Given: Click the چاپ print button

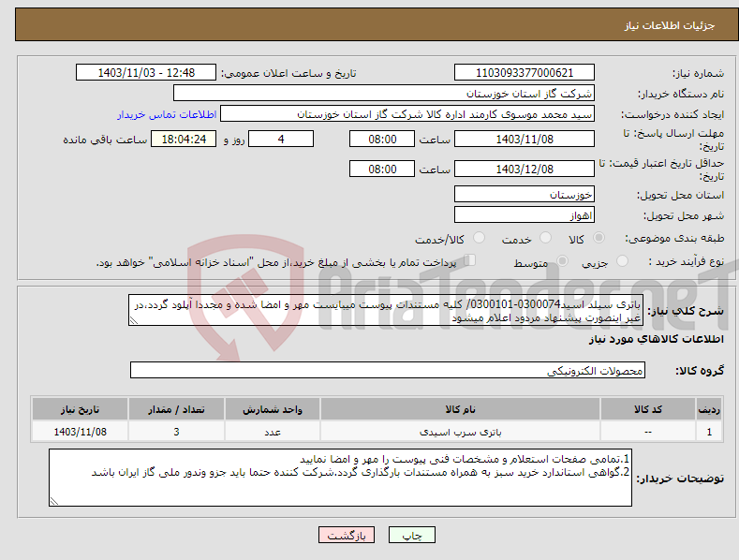Looking at the screenshot, I should pos(411,535).
